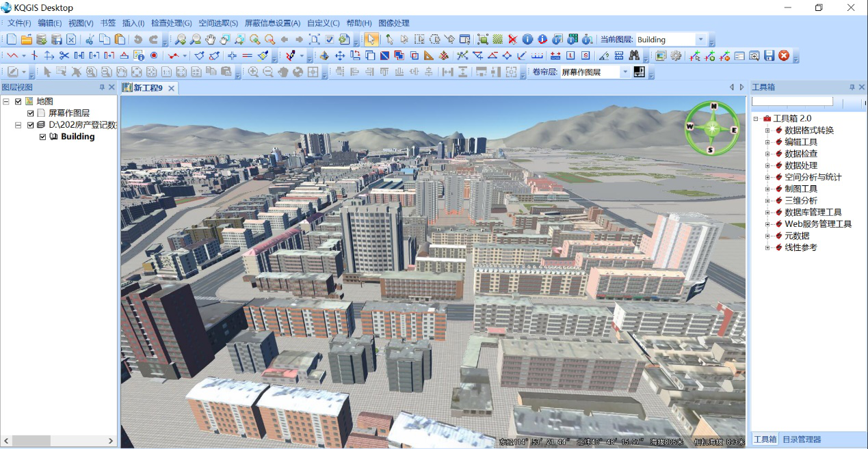The width and height of the screenshot is (868, 449).
Task: Open the 当前图层 Building dropdown
Action: pyautogui.click(x=700, y=40)
